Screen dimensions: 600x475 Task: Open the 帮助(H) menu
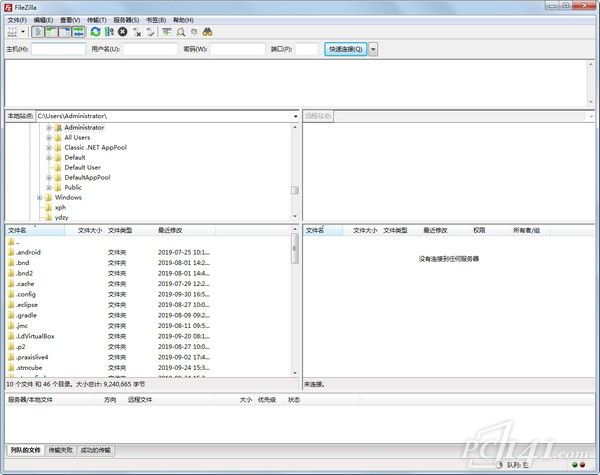point(183,20)
